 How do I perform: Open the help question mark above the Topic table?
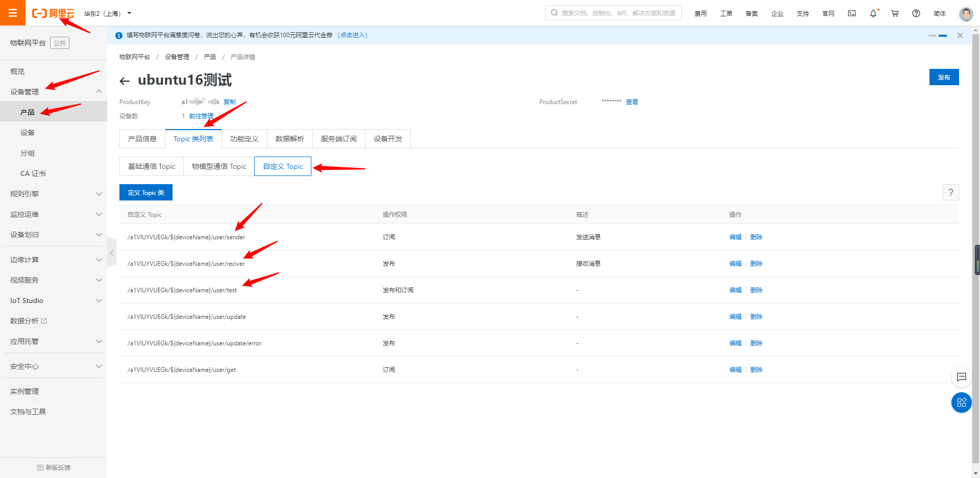pos(950,192)
